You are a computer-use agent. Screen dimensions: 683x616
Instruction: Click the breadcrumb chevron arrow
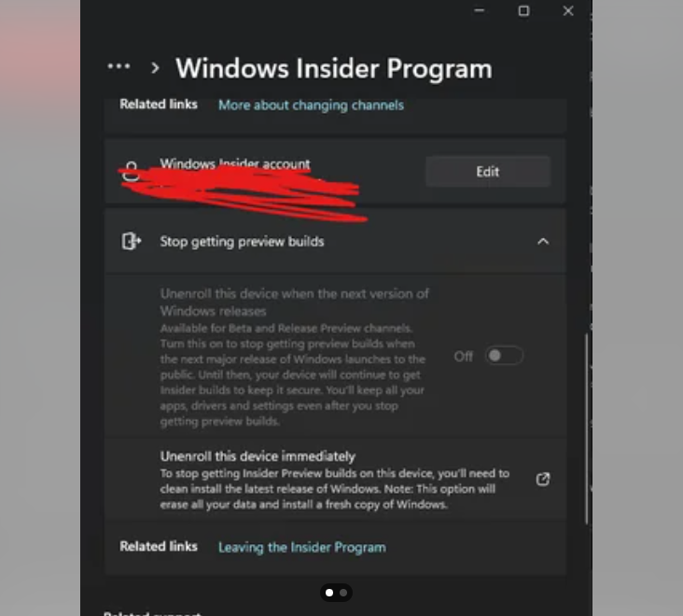155,68
